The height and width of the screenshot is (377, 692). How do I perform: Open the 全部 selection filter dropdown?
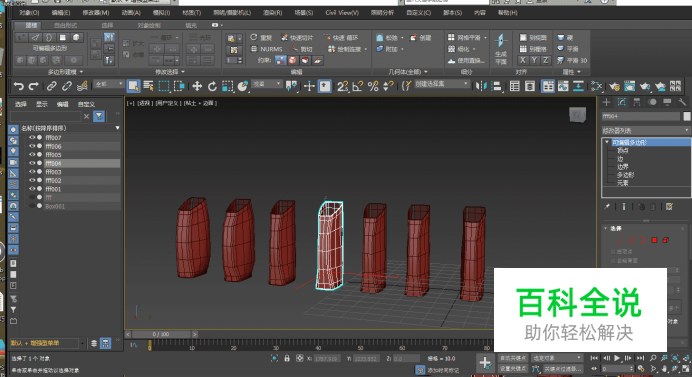pos(109,84)
